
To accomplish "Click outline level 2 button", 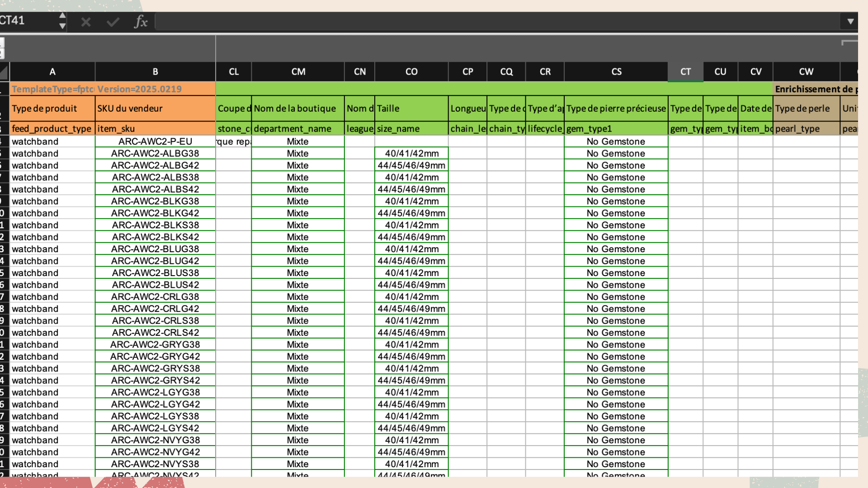I will (x=2, y=54).
